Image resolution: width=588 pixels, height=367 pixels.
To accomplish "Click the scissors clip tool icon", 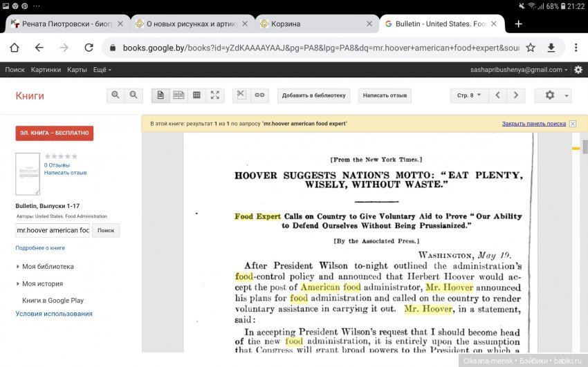I will click(x=241, y=95).
